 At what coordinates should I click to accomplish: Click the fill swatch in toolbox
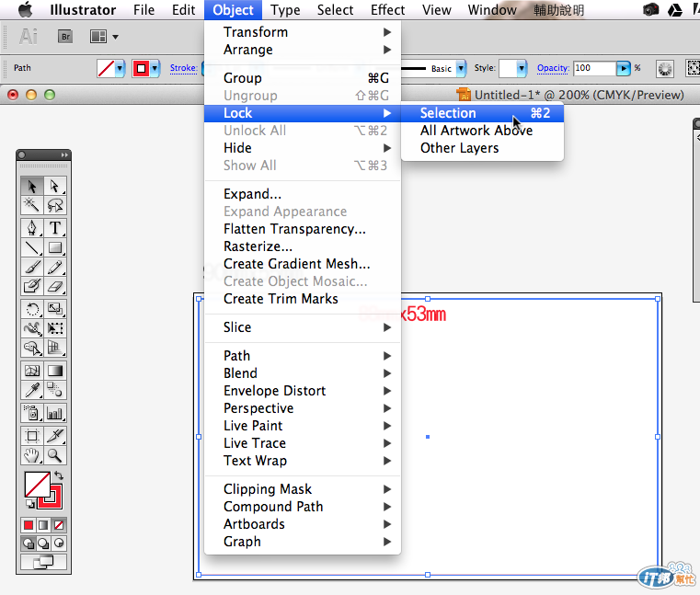[x=37, y=485]
